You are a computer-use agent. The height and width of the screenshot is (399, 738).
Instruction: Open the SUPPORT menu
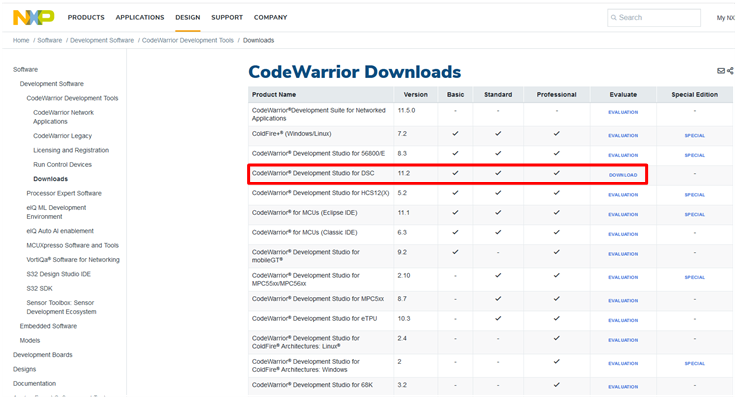[227, 17]
